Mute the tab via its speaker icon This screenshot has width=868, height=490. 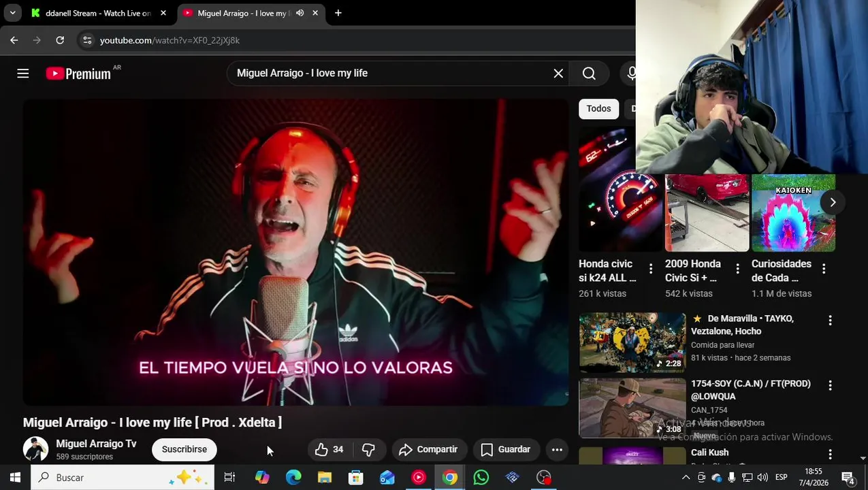pyautogui.click(x=300, y=13)
